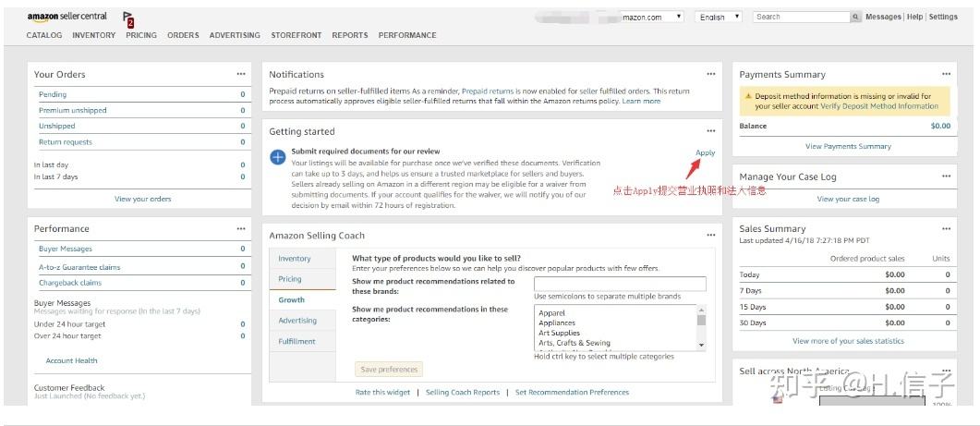
Task: Click the $0.00 Balance amount
Action: [940, 126]
